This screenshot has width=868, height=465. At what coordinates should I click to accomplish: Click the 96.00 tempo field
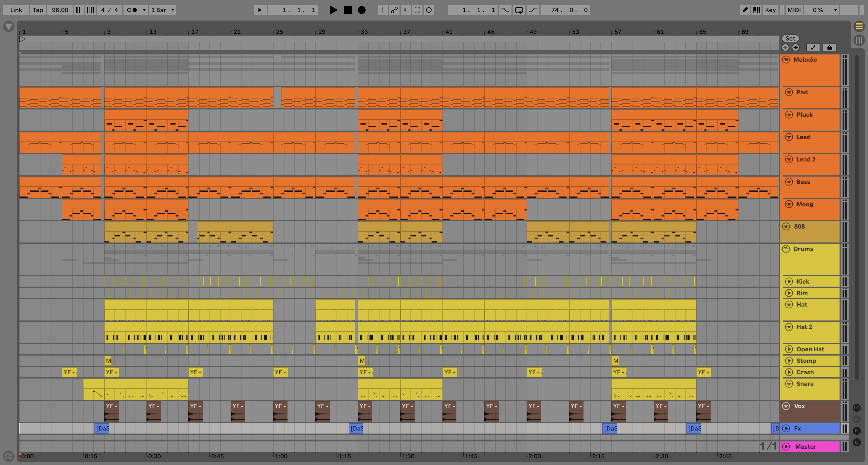[x=60, y=10]
